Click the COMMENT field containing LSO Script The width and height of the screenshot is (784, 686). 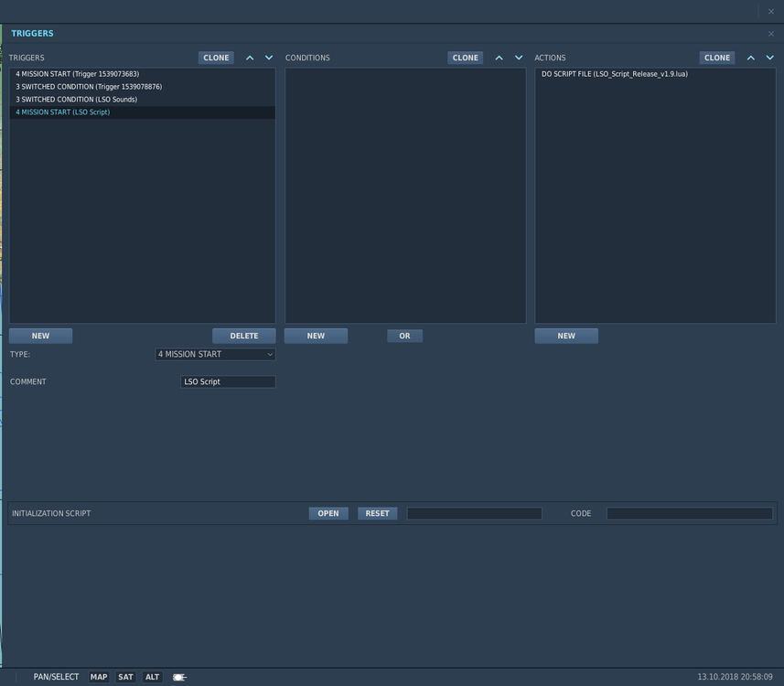227,381
